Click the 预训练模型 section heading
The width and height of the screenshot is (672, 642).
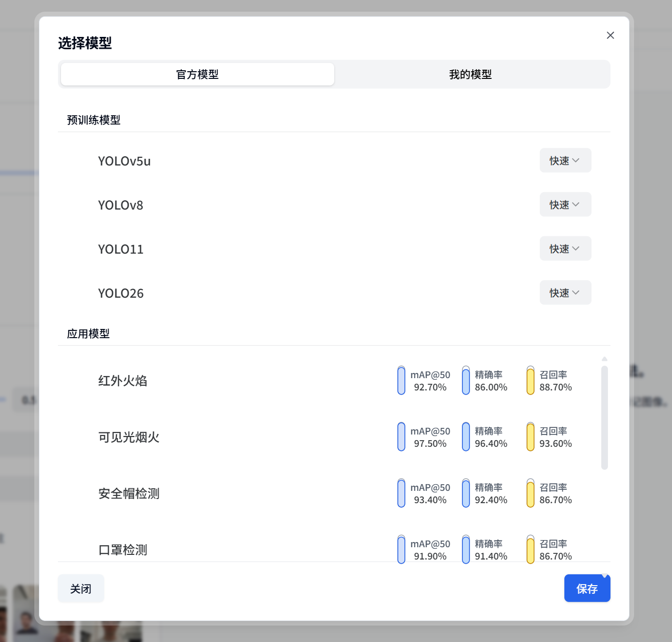click(94, 120)
